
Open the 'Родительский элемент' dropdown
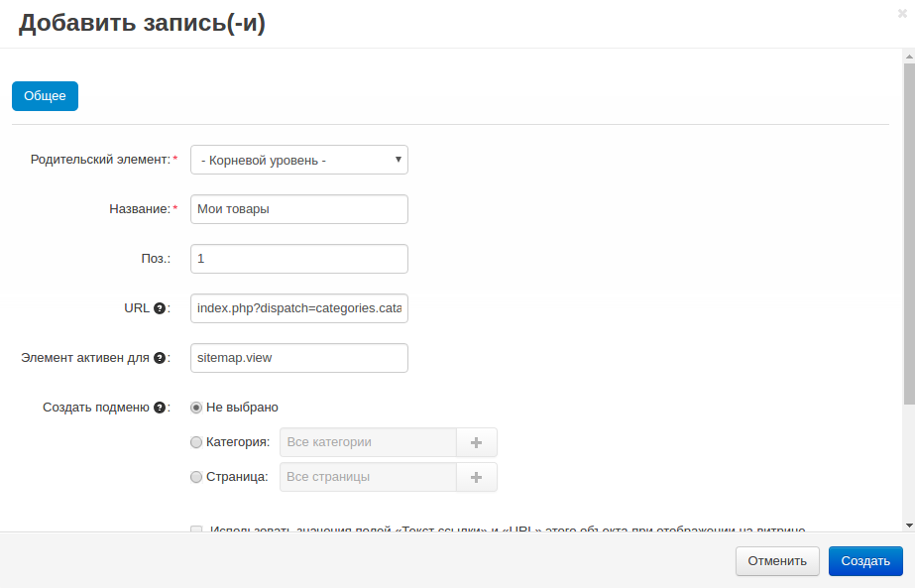pyautogui.click(x=298, y=160)
